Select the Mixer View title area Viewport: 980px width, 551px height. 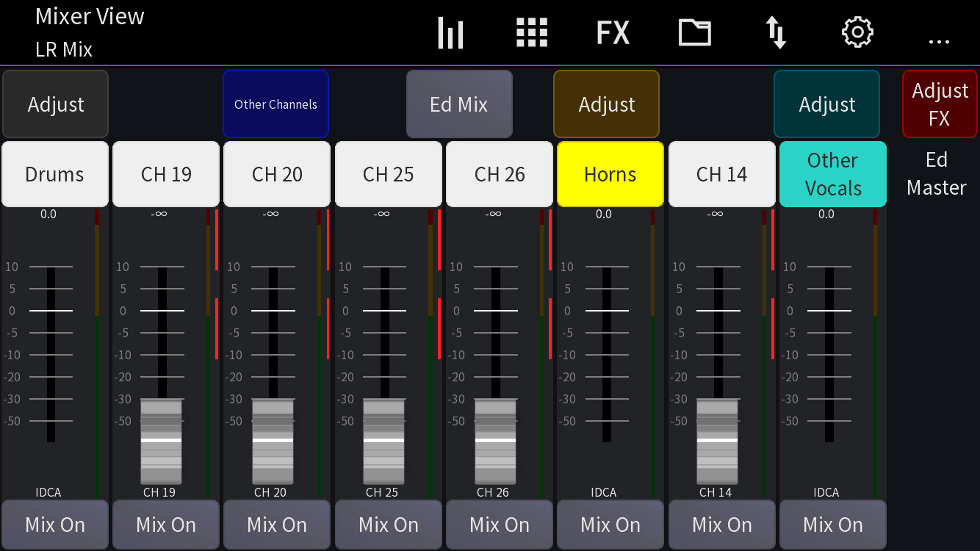point(89,17)
